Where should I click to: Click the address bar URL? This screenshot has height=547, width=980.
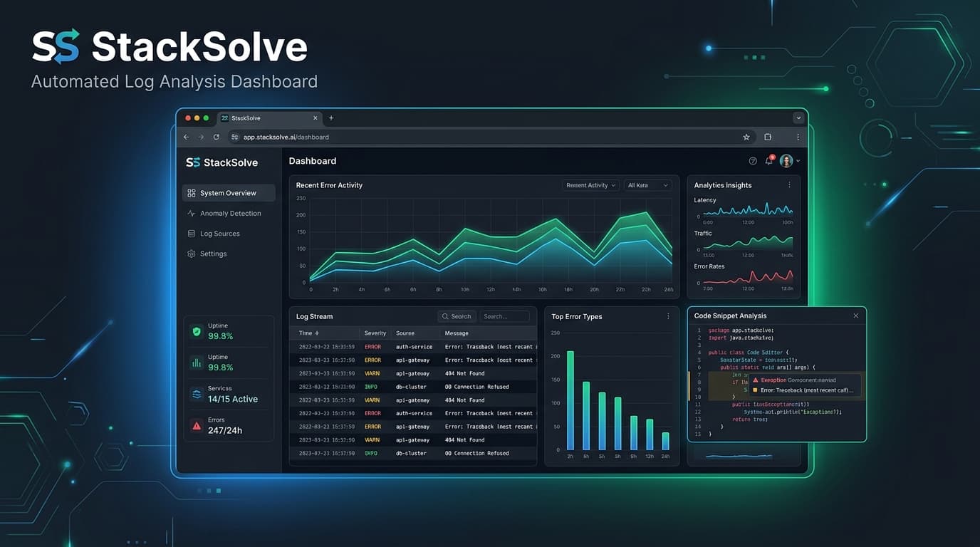[x=286, y=137]
